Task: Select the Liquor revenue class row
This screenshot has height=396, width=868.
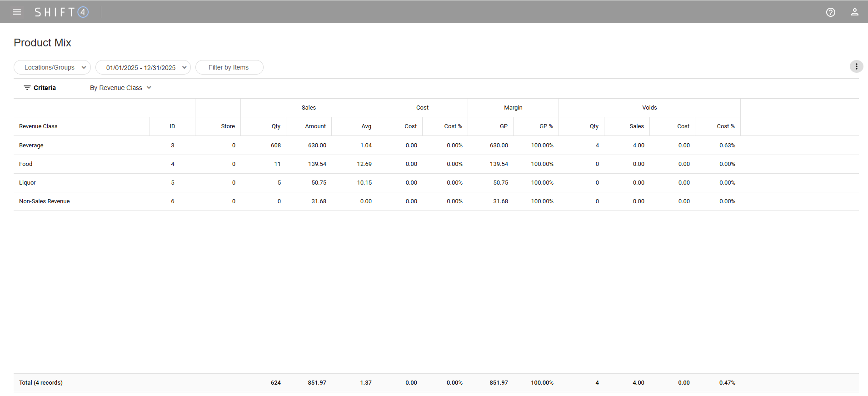Action: tap(27, 183)
